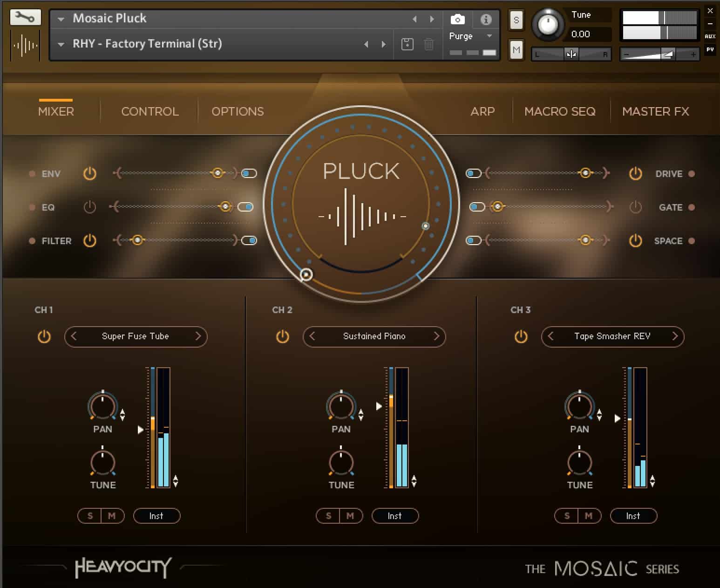Select next source after Tape Smasher REV
The height and width of the screenshot is (588, 720).
click(675, 336)
